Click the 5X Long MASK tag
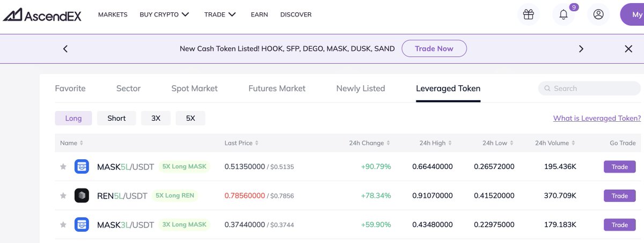The width and height of the screenshot is (644, 243). coord(184,166)
